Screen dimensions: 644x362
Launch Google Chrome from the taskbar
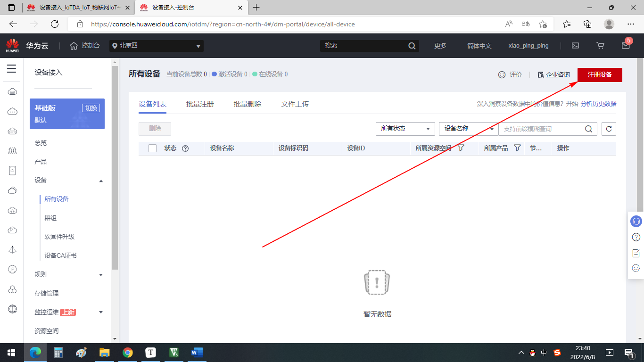[x=127, y=352]
